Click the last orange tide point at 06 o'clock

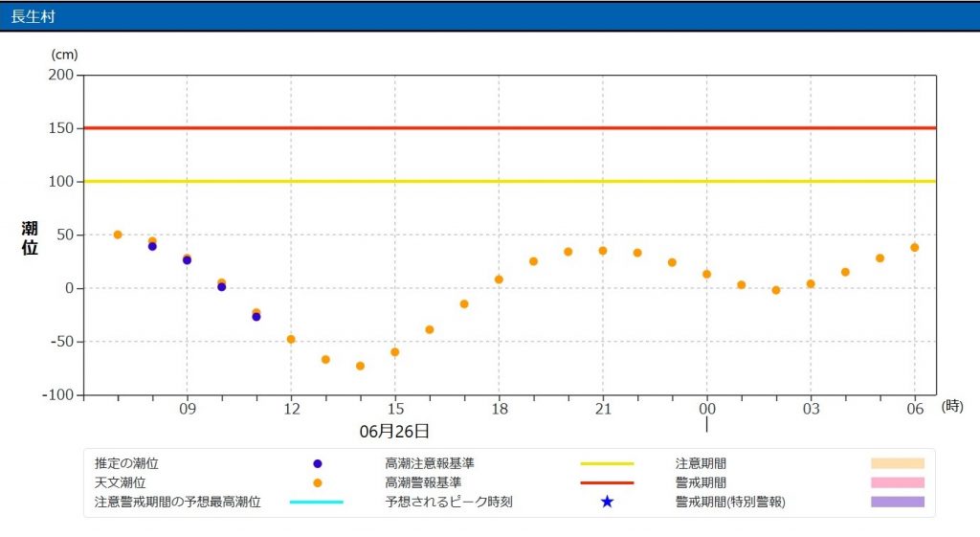pyautogui.click(x=914, y=248)
